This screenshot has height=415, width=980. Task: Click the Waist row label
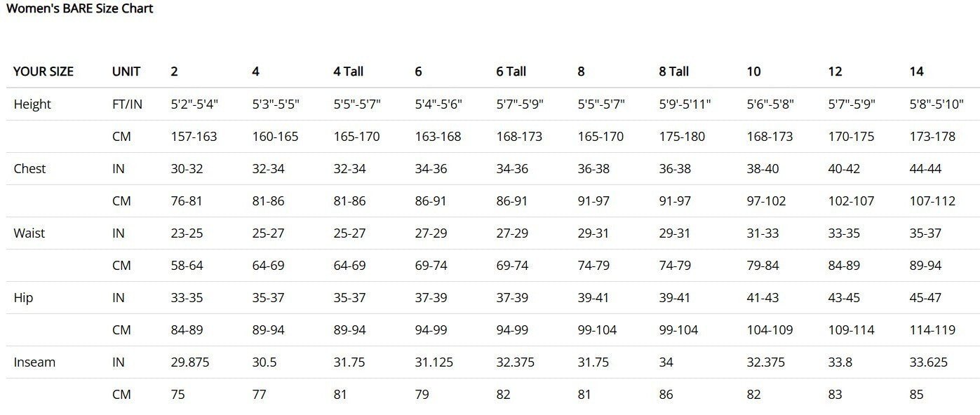point(29,233)
